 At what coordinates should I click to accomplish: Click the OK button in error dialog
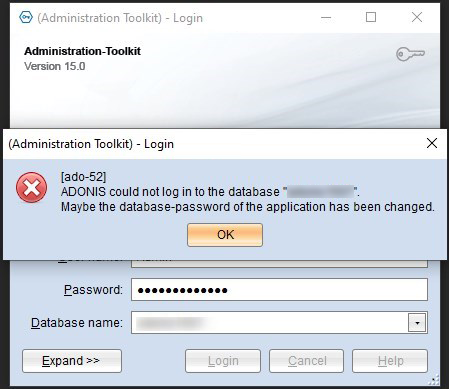[x=225, y=235]
